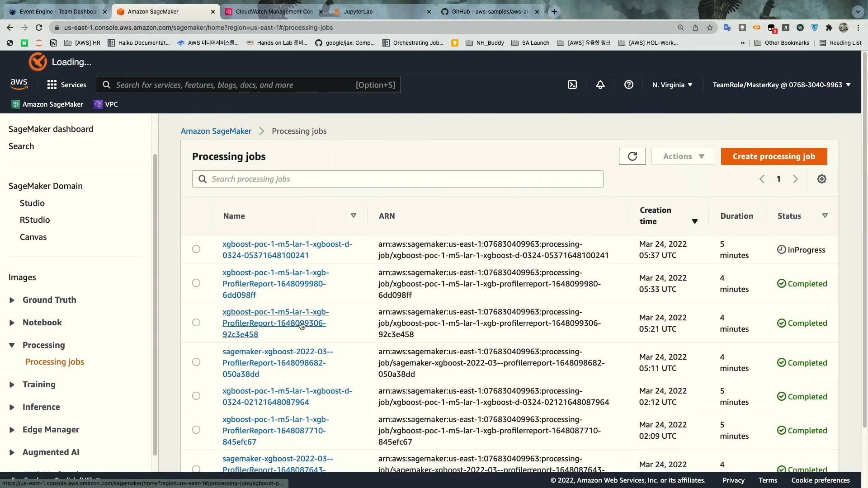Open job xgboost-poc ProfilerReport-1648099306-92c3e458
Viewport: 868px width, 488px height.
(x=275, y=323)
